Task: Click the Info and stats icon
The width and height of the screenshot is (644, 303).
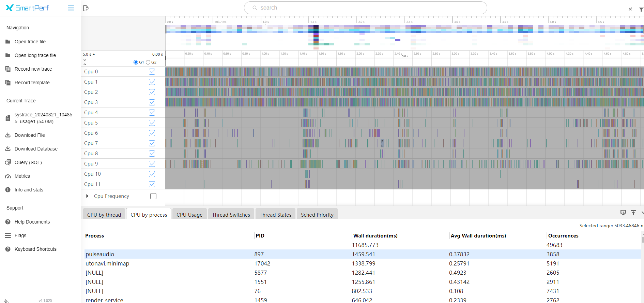Action: click(x=8, y=190)
